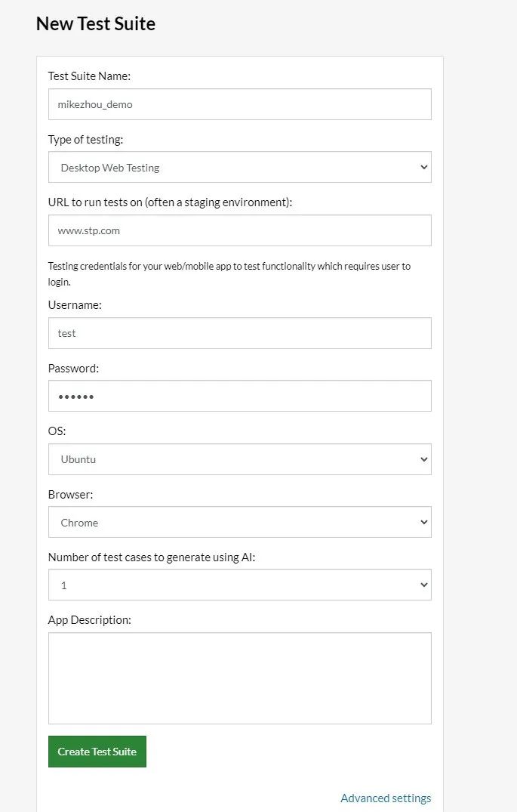The height and width of the screenshot is (812, 517).
Task: Focus the masked Password field
Action: coord(239,396)
